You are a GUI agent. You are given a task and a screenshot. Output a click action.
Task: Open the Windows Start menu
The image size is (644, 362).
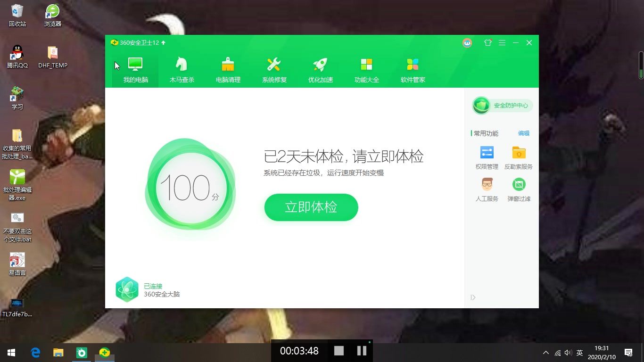[11, 352]
